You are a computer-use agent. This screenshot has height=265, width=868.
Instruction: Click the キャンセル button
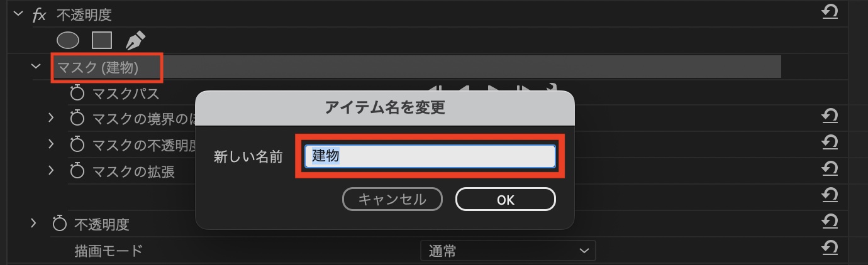coord(392,200)
